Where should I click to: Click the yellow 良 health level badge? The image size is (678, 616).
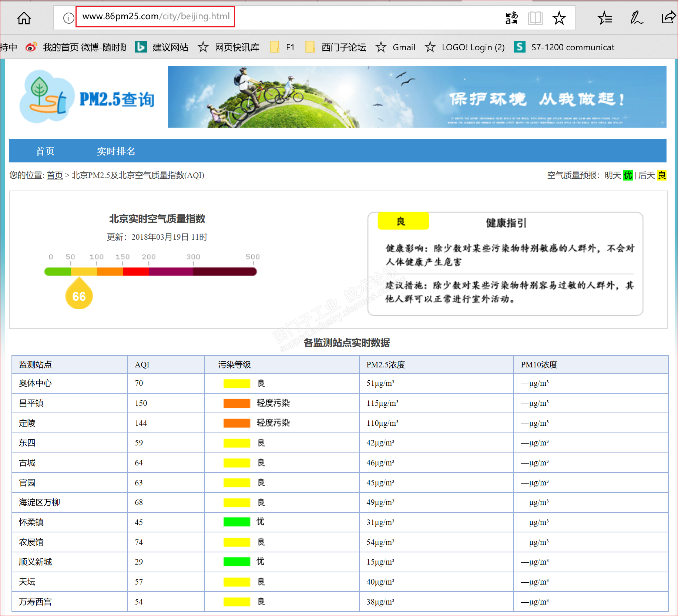(403, 221)
